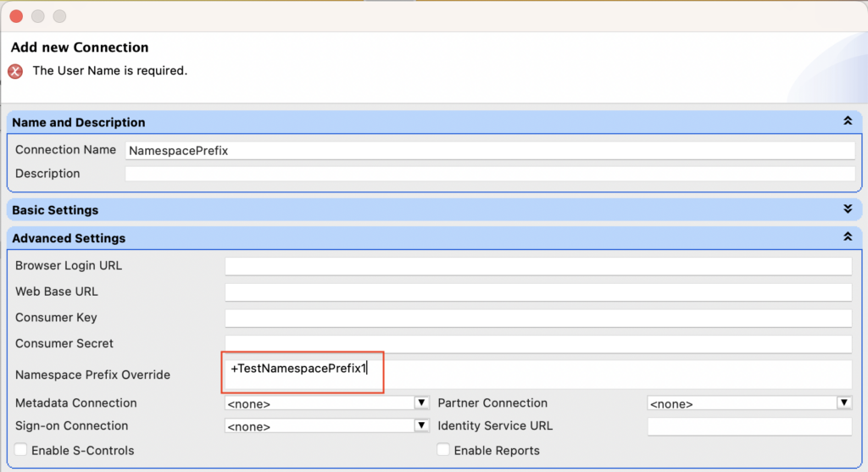Click the Browser Login URL label

click(69, 265)
